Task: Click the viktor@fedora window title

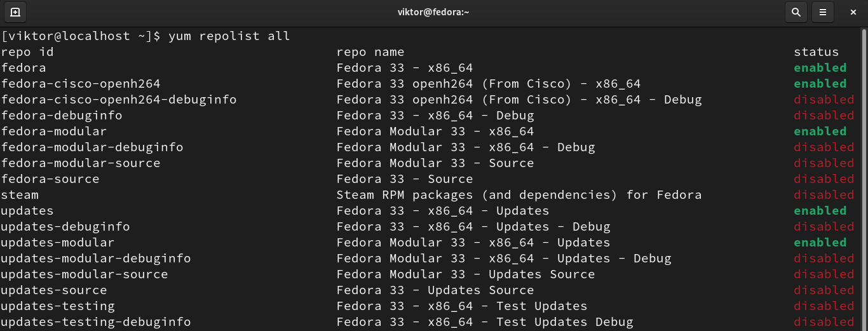Action: pyautogui.click(x=433, y=12)
